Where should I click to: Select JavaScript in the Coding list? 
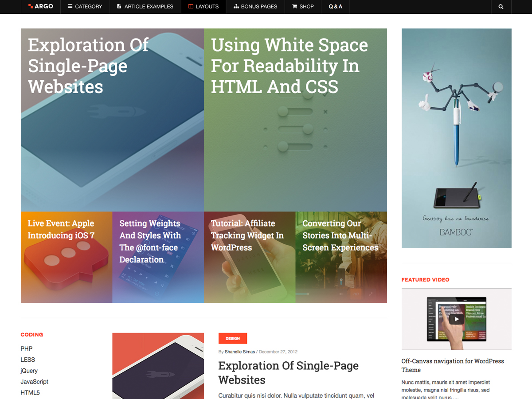pyautogui.click(x=35, y=382)
